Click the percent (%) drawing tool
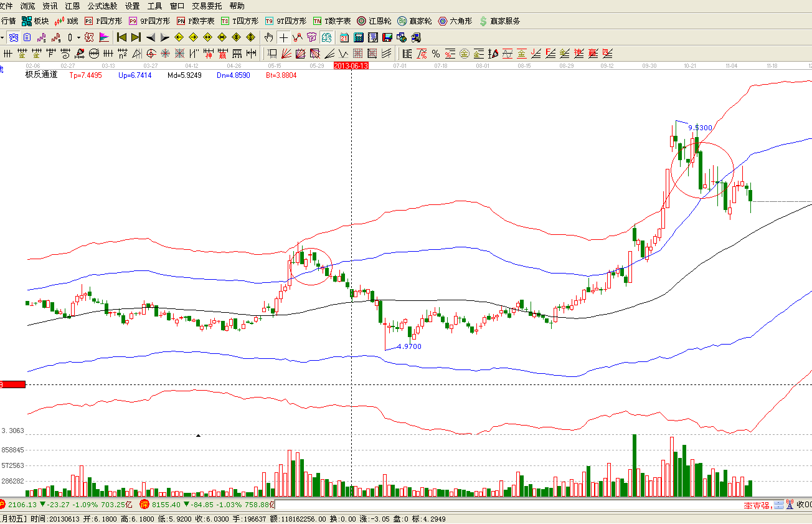The height and width of the screenshot is (524, 812). tap(436, 54)
